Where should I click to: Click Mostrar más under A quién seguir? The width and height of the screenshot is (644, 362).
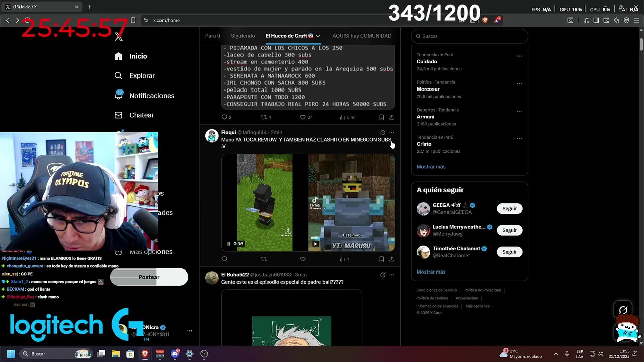(431, 272)
